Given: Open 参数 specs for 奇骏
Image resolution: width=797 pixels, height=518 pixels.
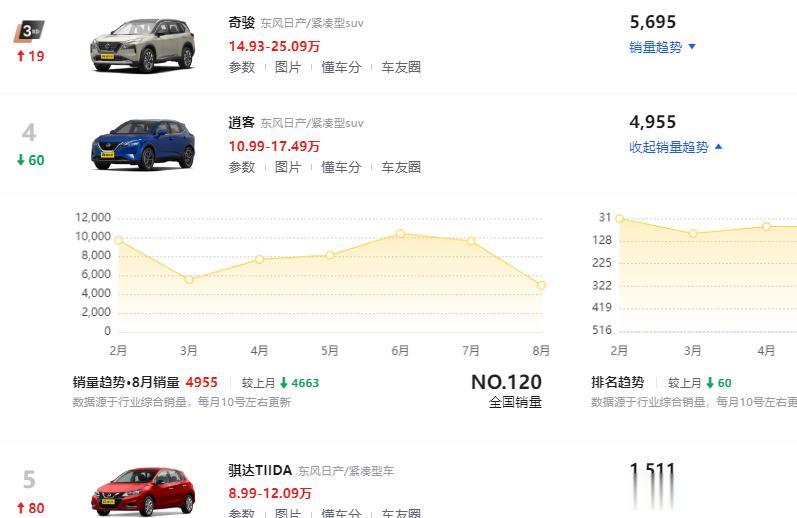Looking at the screenshot, I should (241, 67).
